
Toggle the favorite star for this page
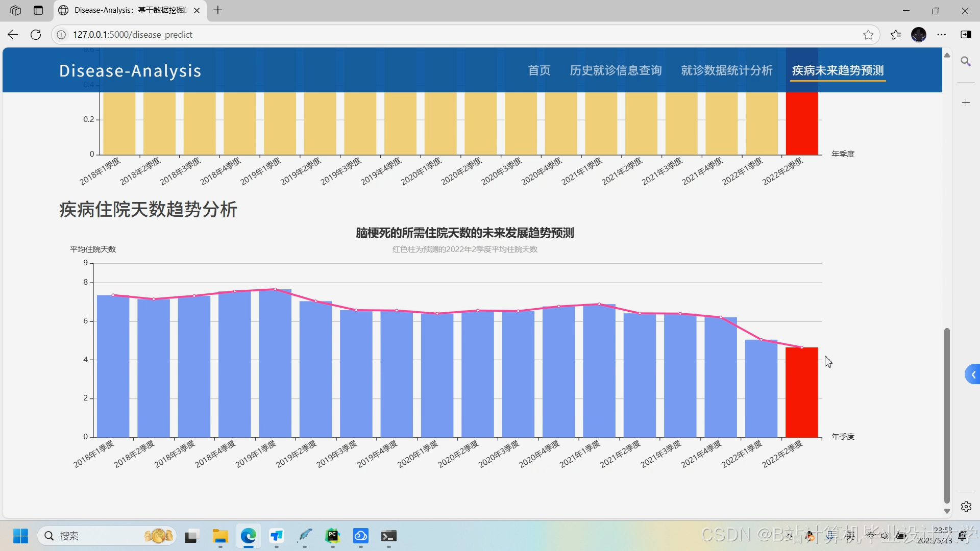click(868, 34)
